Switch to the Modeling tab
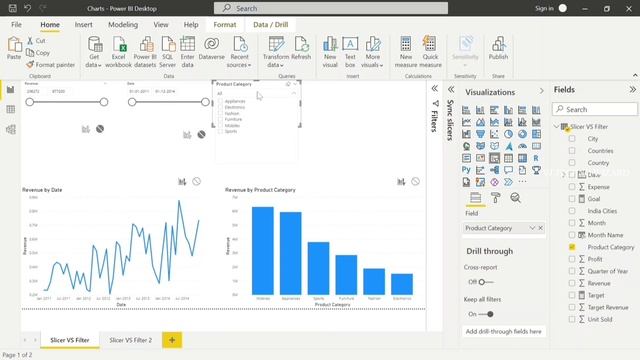The height and width of the screenshot is (360, 640). click(x=123, y=24)
